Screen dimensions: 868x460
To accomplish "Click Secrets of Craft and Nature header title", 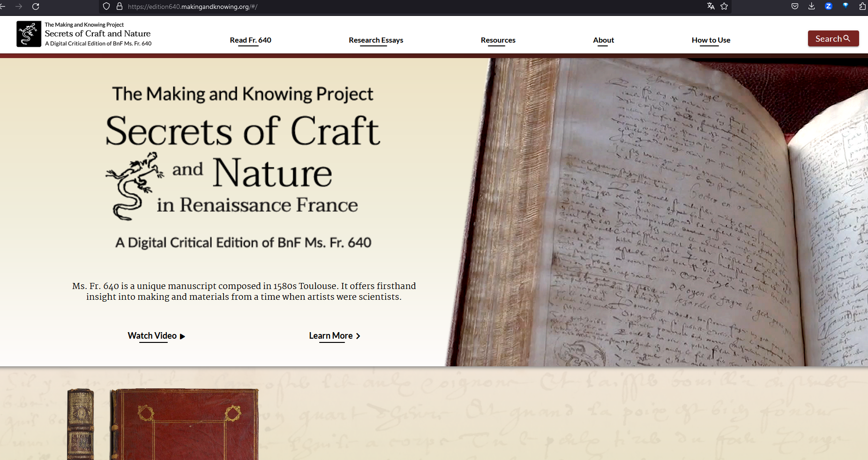I will (x=97, y=34).
